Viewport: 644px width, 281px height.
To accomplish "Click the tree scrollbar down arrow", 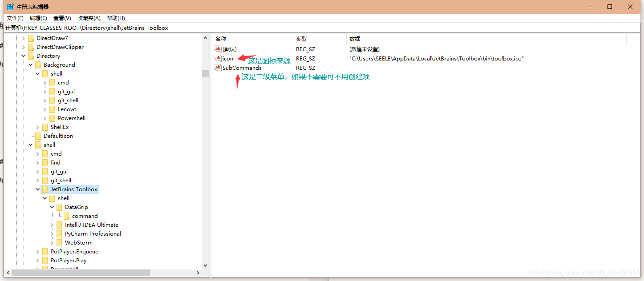I will 205,265.
